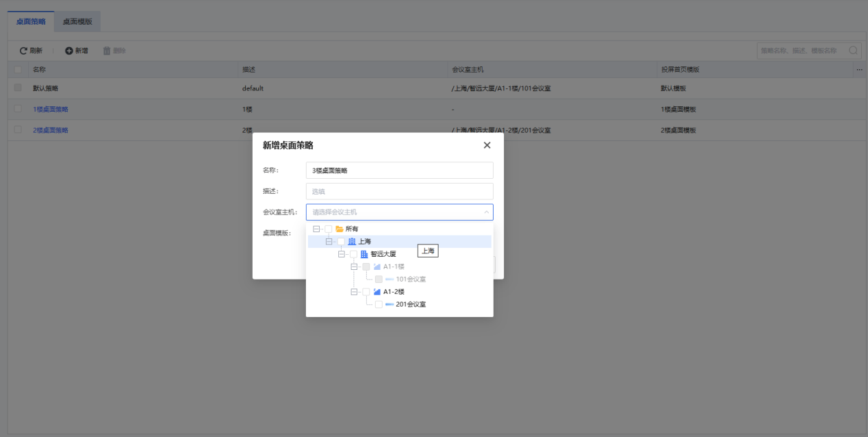Screen dimensions: 868x437
Task: Click the 智远大厦 building icon
Action: 364,254
